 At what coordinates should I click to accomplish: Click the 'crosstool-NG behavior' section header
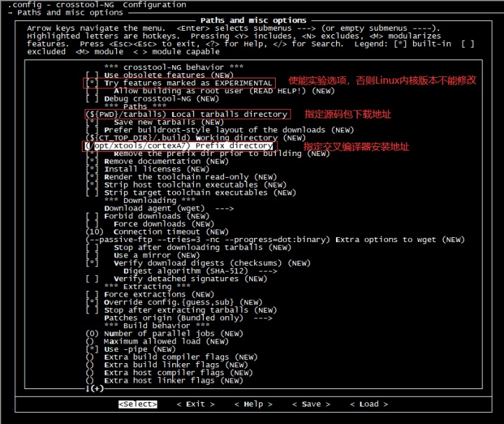pyautogui.click(x=174, y=67)
